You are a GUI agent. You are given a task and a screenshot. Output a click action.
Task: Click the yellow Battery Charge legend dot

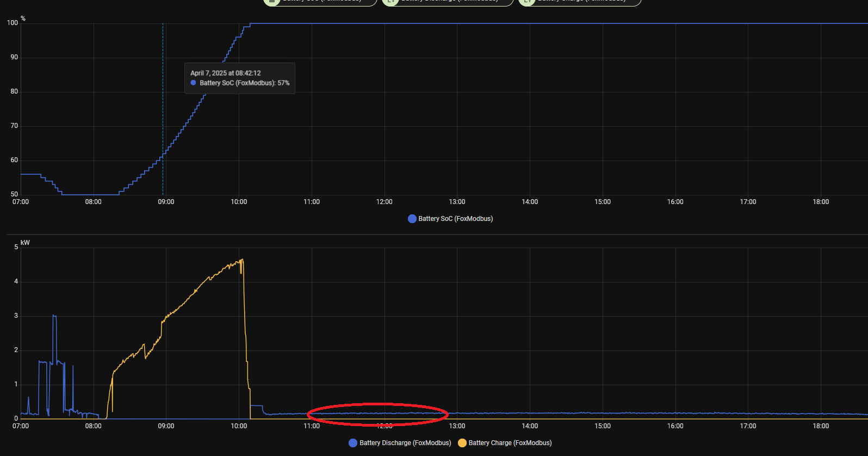(x=462, y=443)
